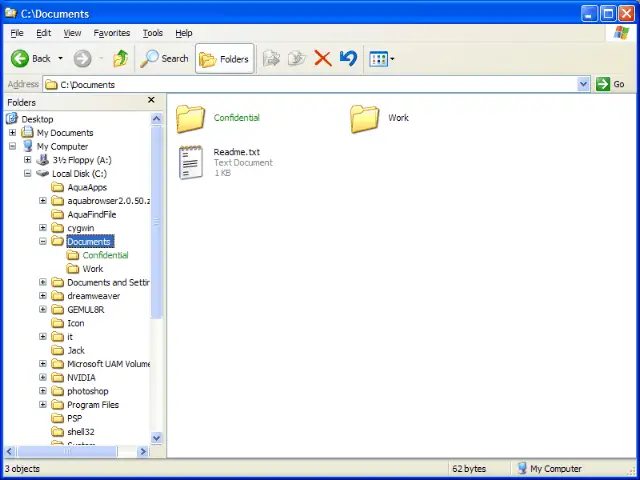Open the address bar dropdown arrow

click(583, 85)
